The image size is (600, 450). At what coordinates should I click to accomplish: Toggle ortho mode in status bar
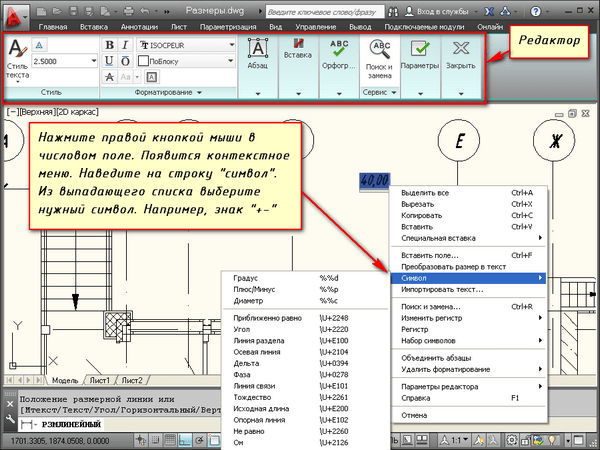[x=185, y=440]
